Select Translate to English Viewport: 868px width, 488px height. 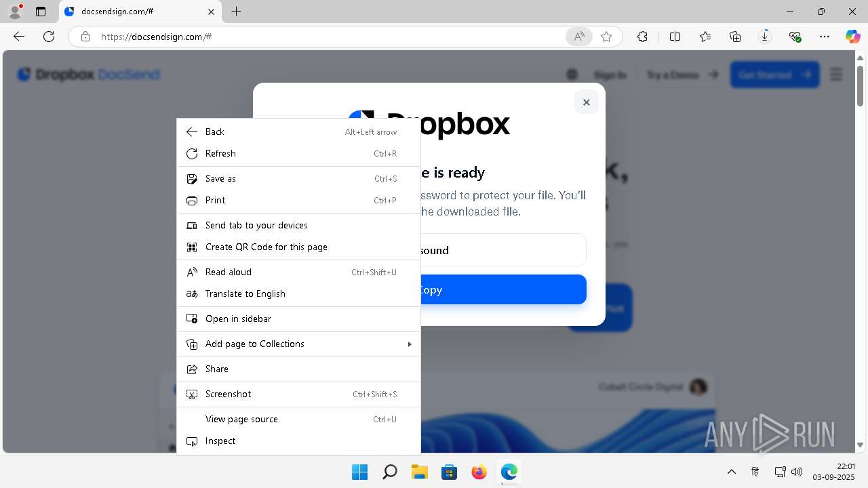click(298, 293)
